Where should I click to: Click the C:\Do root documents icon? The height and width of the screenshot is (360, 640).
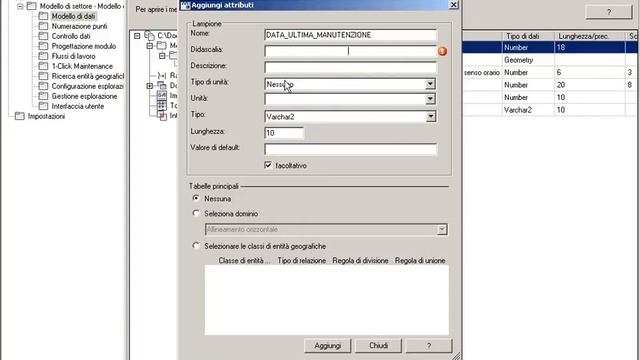pos(150,36)
